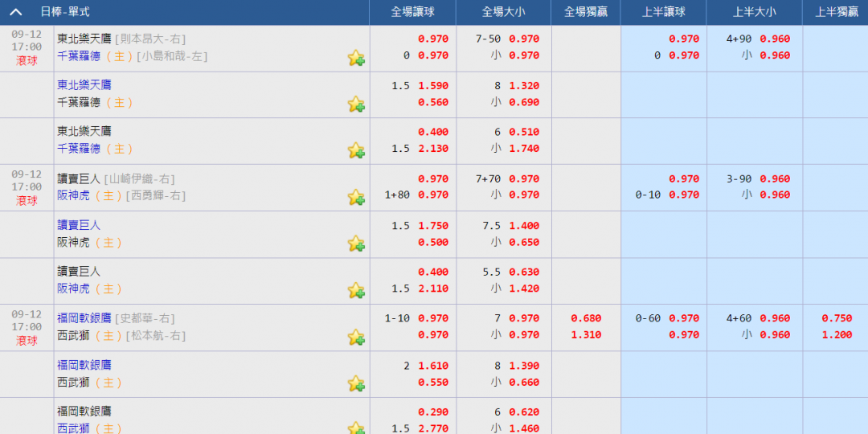Select handicap odds 0.290
This screenshot has width=868, height=434.
pyautogui.click(x=433, y=412)
